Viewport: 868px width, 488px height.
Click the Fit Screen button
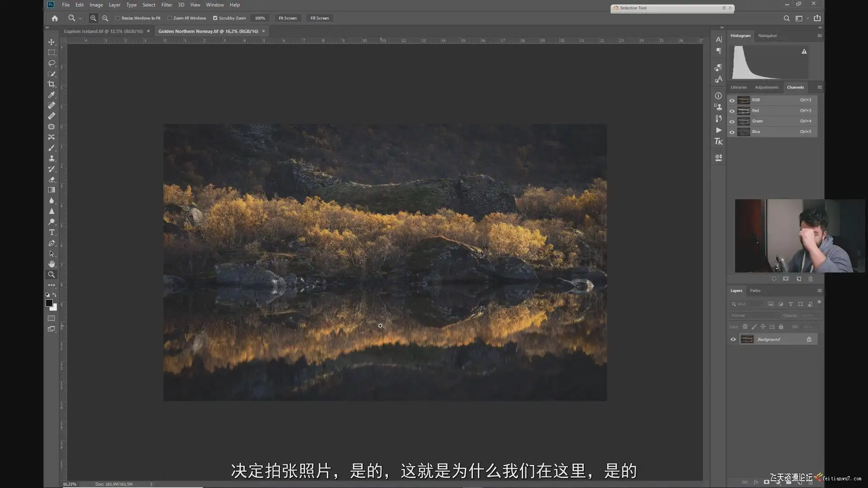pyautogui.click(x=288, y=18)
